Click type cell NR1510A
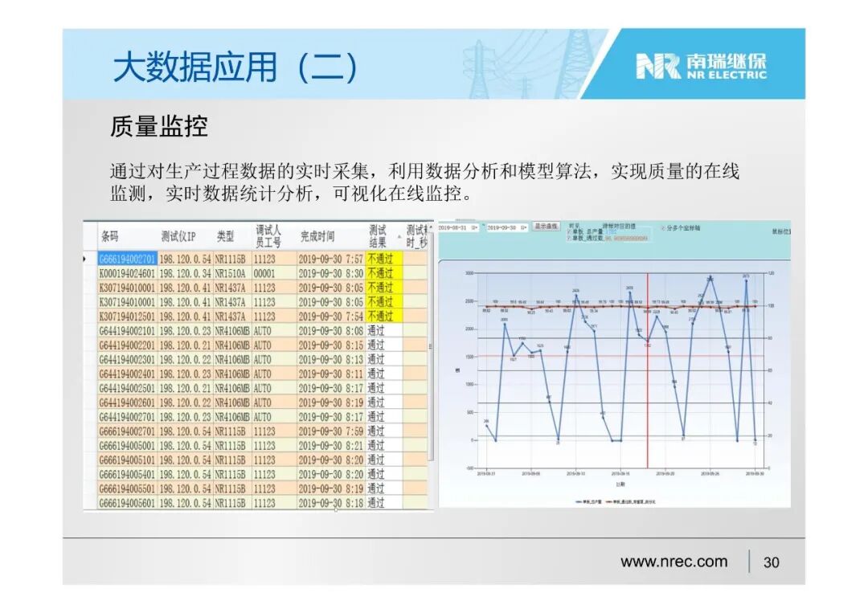Screen dimensions: 868x613 coord(232,273)
